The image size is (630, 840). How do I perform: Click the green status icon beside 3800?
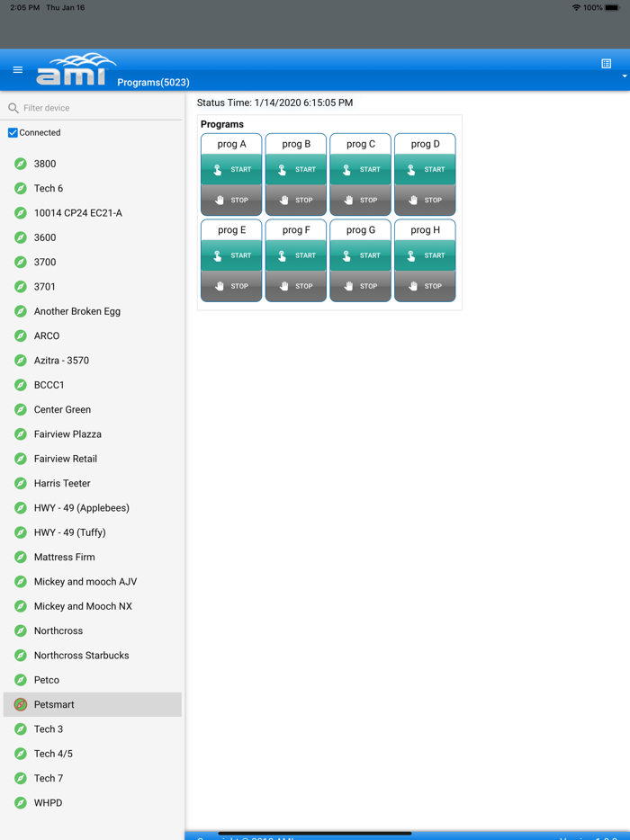coord(21,164)
